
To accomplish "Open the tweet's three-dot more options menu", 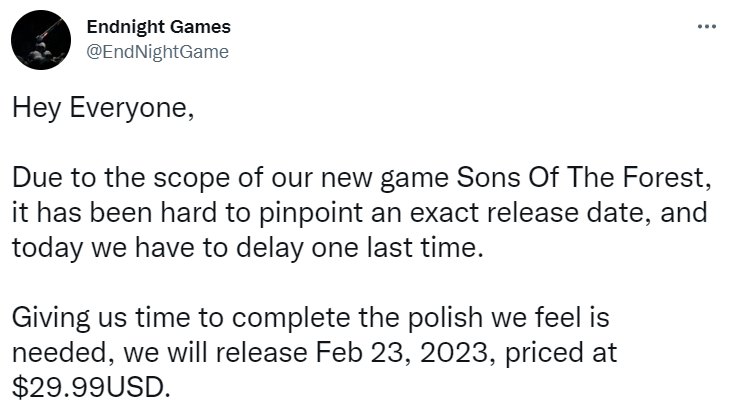I will point(707,27).
